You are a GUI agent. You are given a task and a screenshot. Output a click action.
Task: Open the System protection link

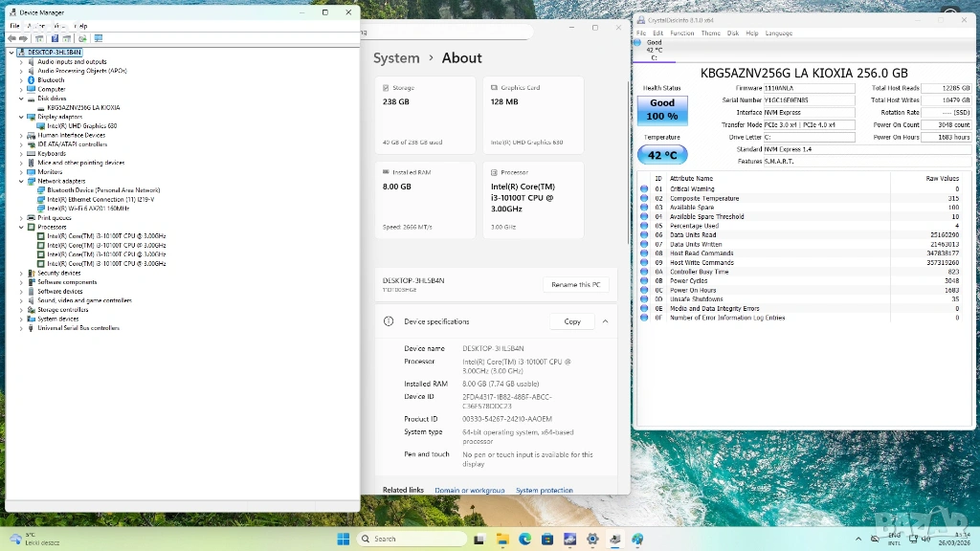545,490
